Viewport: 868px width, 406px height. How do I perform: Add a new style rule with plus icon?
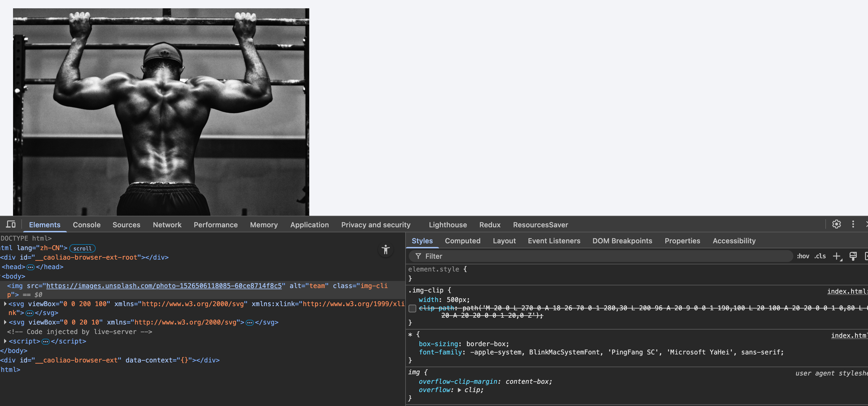[836, 256]
